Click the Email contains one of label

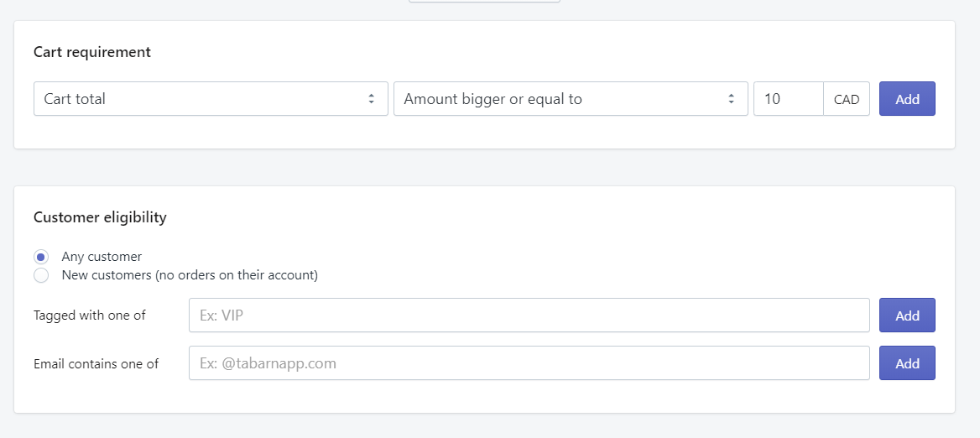(96, 364)
